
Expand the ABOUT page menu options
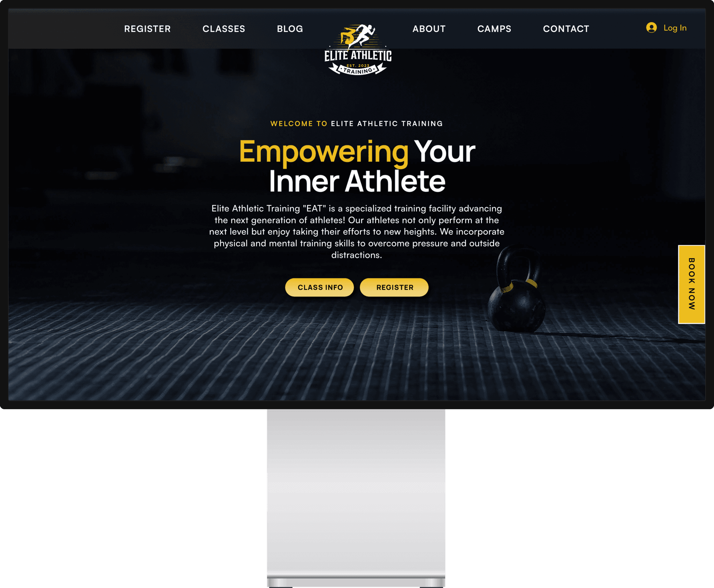tap(429, 29)
